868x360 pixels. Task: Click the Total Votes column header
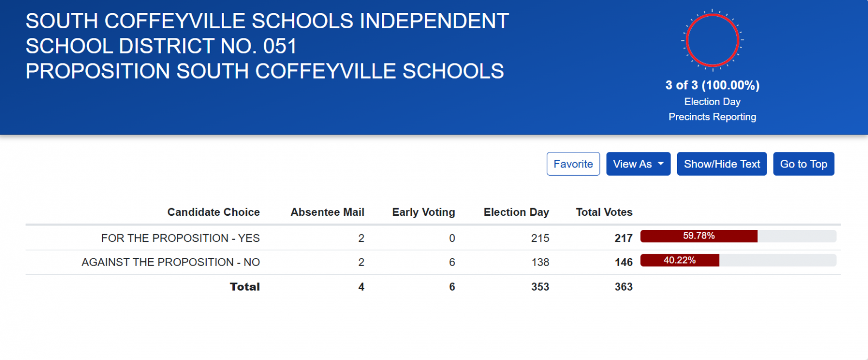pyautogui.click(x=604, y=212)
